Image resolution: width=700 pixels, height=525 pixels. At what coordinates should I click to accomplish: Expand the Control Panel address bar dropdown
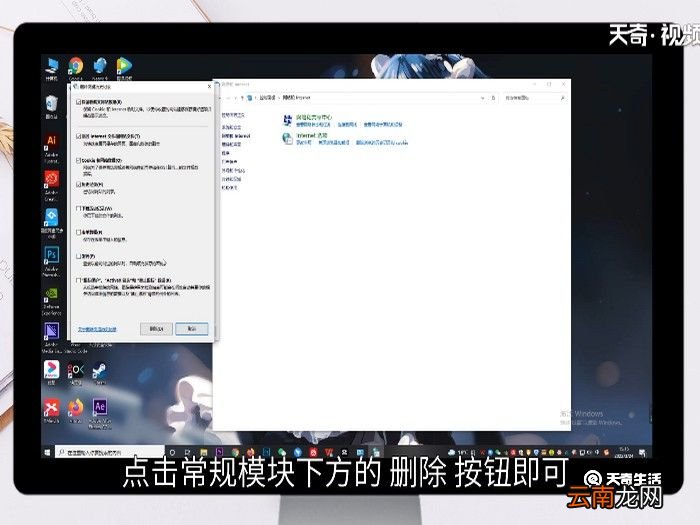pyautogui.click(x=482, y=98)
